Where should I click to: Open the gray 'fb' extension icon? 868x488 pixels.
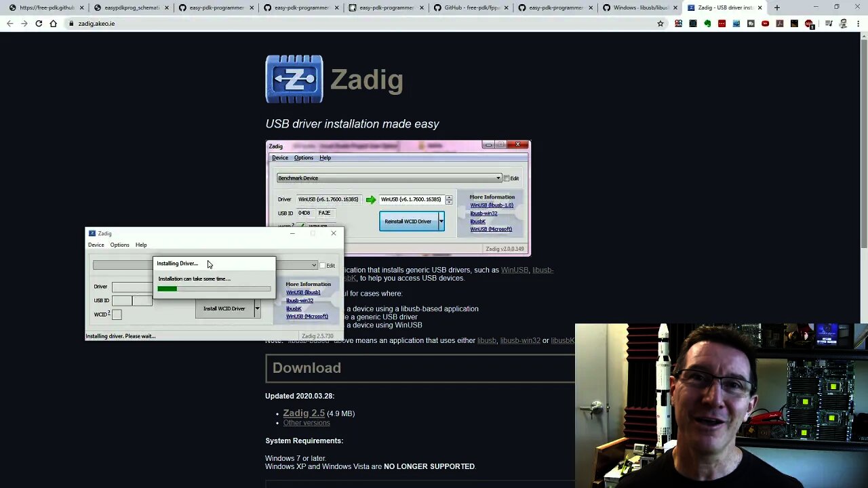(x=751, y=24)
